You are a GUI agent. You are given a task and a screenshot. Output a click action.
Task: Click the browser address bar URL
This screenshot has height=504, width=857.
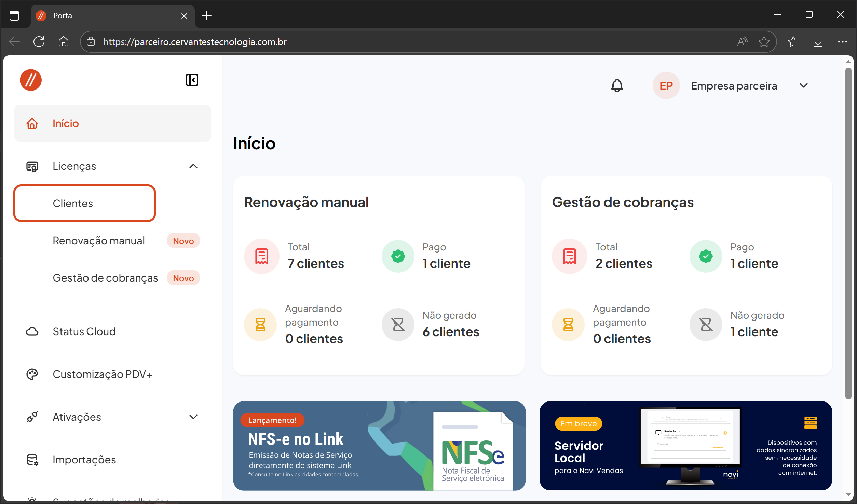[x=195, y=42]
